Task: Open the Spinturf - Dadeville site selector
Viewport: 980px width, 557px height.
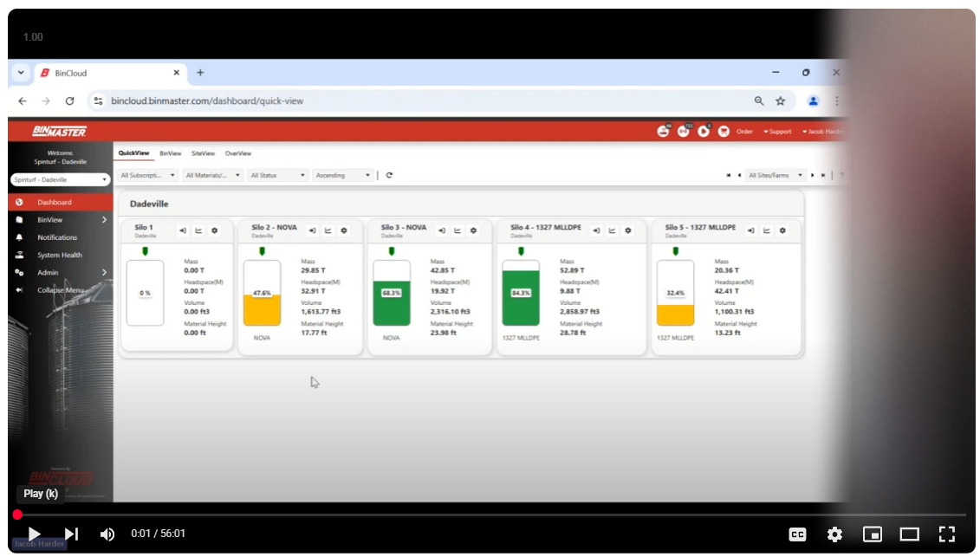Action: coord(60,180)
